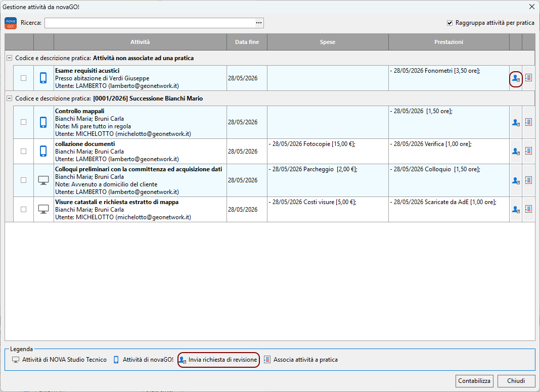The width and height of the screenshot is (540, 392).
Task: Sort by the Attività column header
Action: click(140, 42)
